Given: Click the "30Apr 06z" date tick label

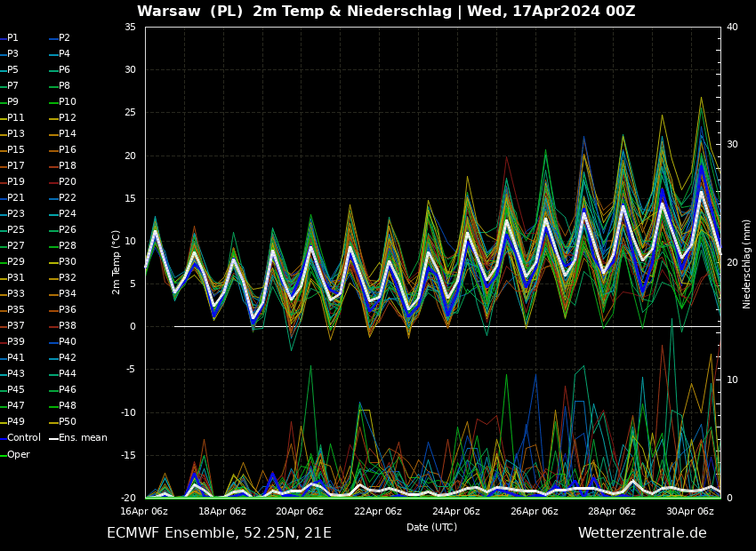Looking at the screenshot, I should (690, 512).
